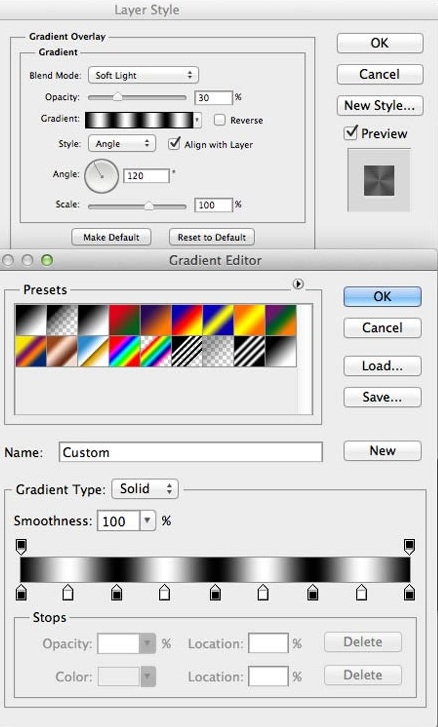Select the orange-yellow-orange gradient preset

tap(250, 320)
